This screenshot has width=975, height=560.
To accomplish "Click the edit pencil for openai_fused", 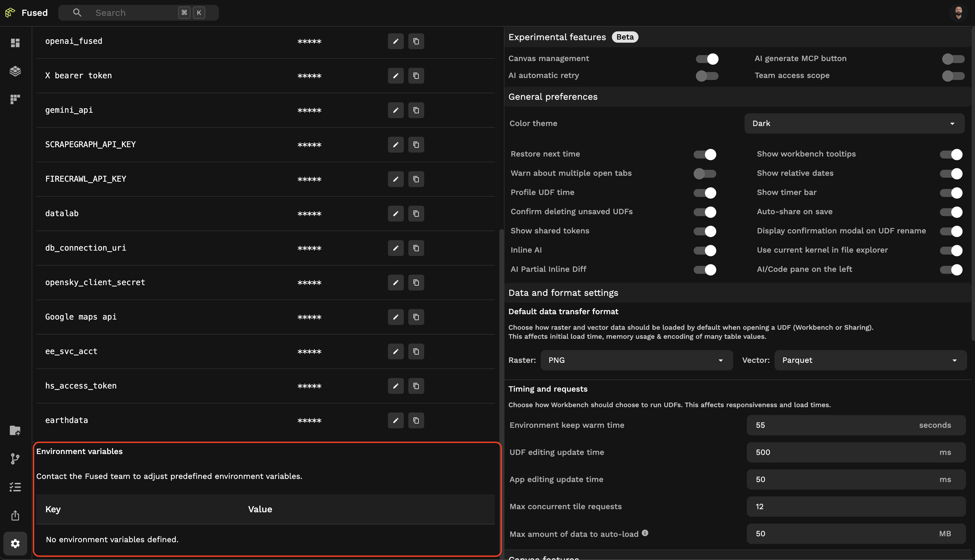I will 395,41.
